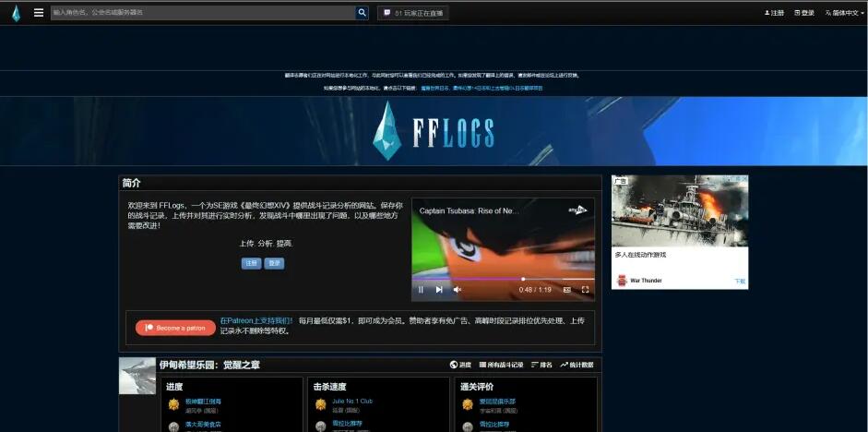868x432 pixels.
Task: Seek on the video progress bar
Action: point(503,279)
